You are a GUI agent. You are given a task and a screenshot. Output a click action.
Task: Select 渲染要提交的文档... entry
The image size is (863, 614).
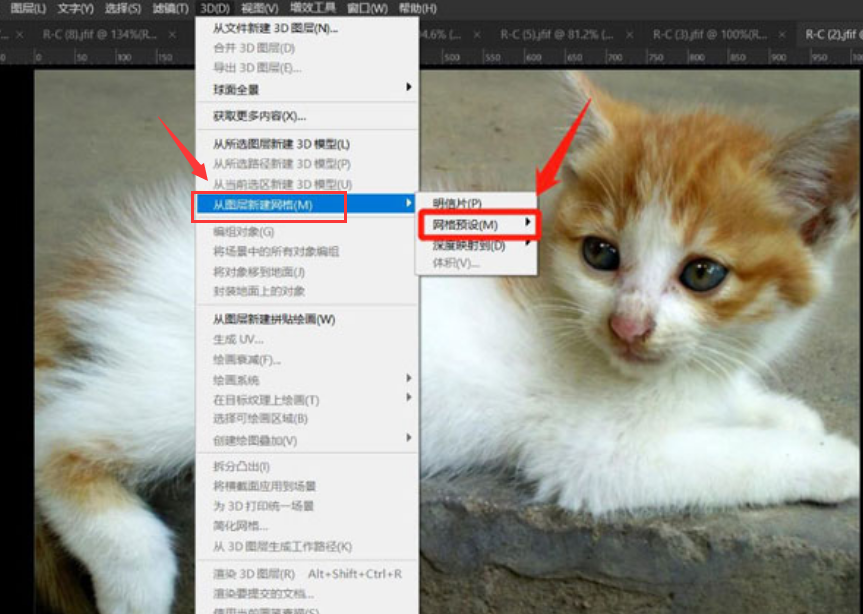pyautogui.click(x=307, y=594)
